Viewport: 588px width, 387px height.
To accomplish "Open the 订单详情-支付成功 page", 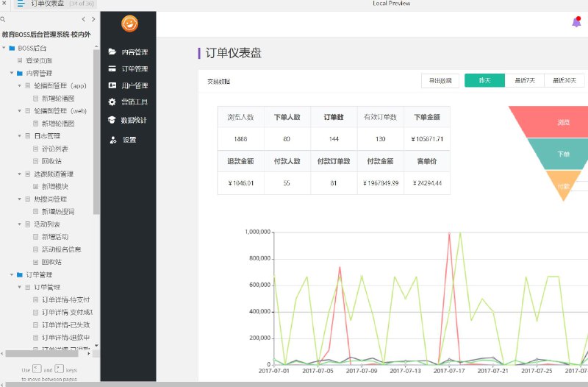I will coord(67,312).
